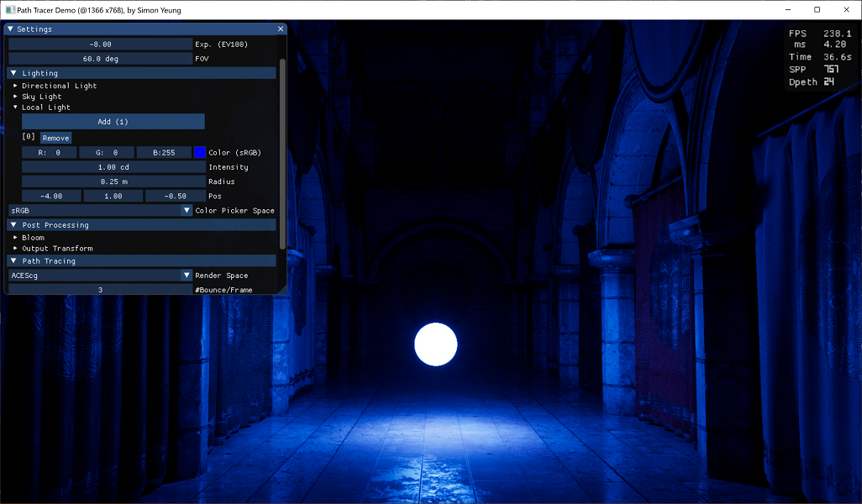Open the Render Space dropdown showing ACEScg
Viewport: 862px width, 504px height.
pyautogui.click(x=100, y=276)
